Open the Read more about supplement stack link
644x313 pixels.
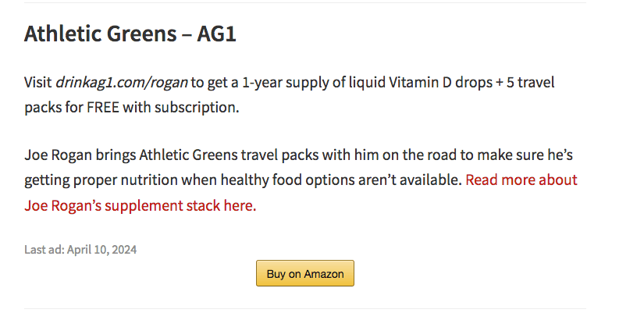click(x=521, y=180)
